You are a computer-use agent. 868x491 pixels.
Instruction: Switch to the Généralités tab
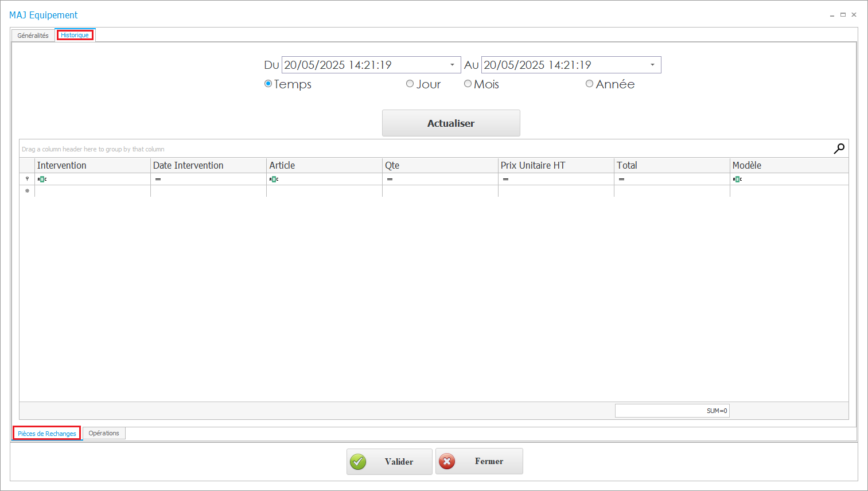click(x=32, y=35)
